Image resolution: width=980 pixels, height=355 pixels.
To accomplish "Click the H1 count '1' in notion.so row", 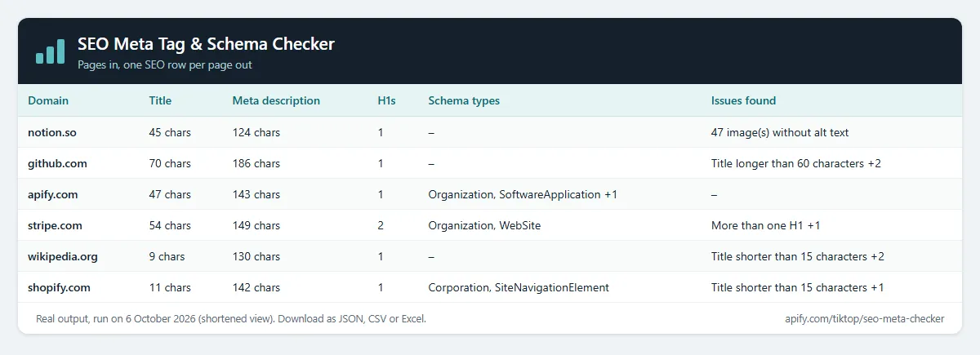I will 381,132.
